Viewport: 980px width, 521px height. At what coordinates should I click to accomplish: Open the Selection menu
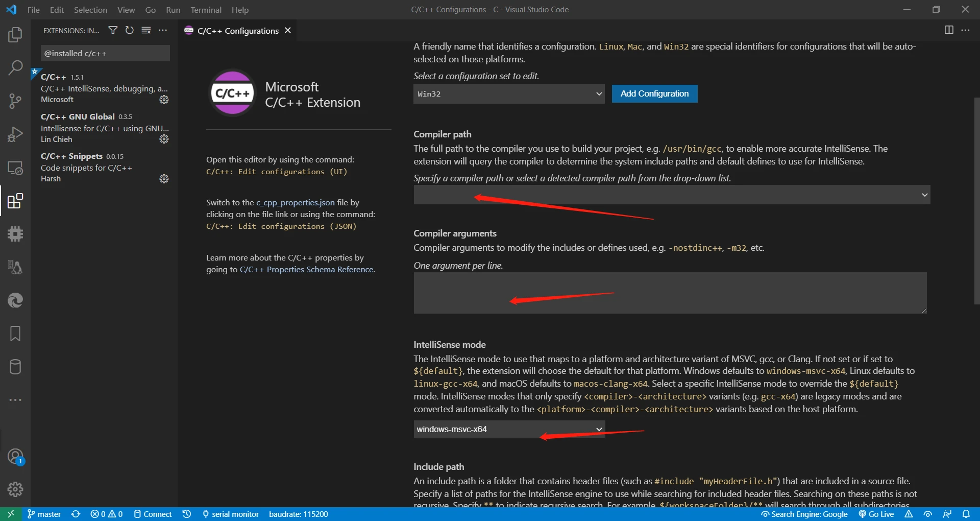click(90, 10)
